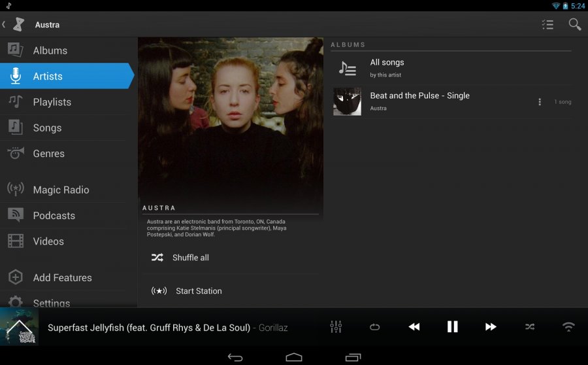Image resolution: width=588 pixels, height=365 pixels.
Task: Click the status bar Wi-Fi icon
Action: 556,6
